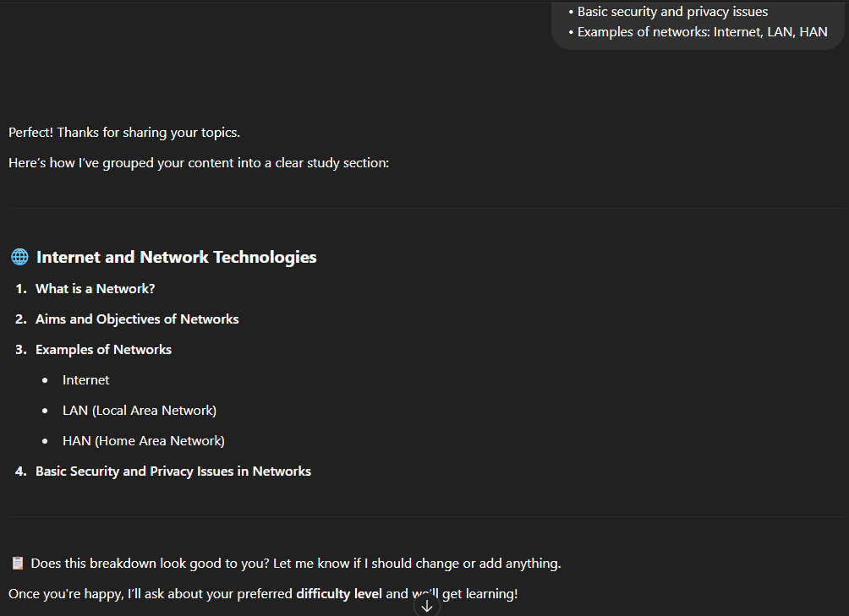Screen dimensions: 849x616
Task: Click the divider line above the heading
Action: tap(424, 209)
